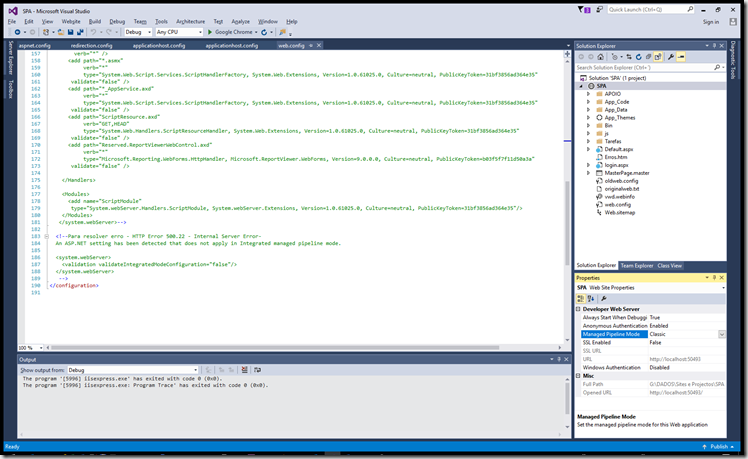Click the Open File folder icon
748x459 pixels.
pyautogui.click(x=61, y=32)
